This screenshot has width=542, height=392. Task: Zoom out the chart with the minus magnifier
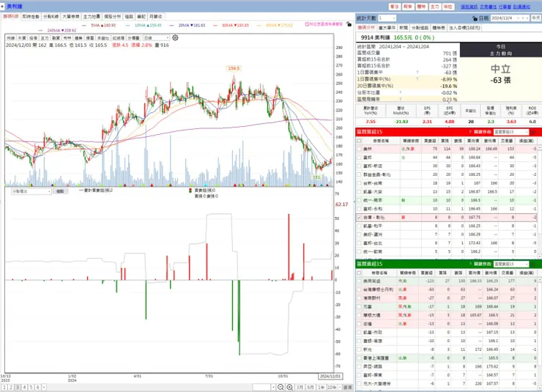(281, 387)
